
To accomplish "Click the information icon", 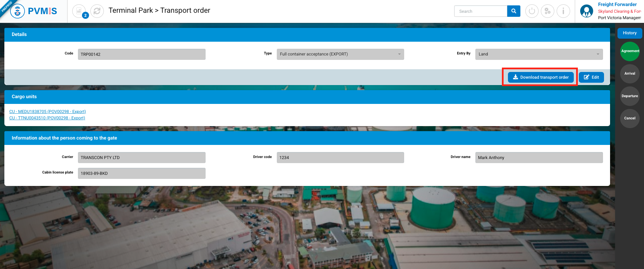I will click(563, 11).
